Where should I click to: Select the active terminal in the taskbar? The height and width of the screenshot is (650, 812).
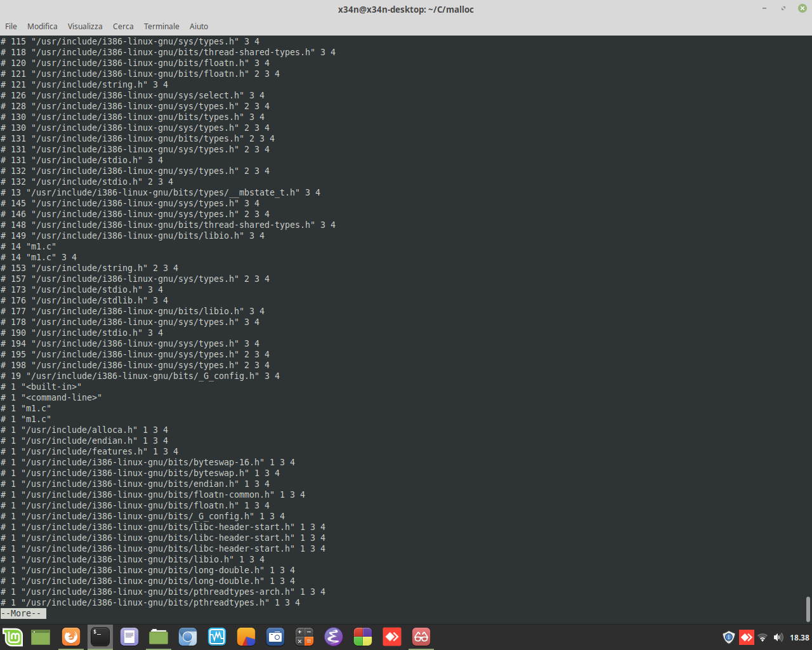(100, 637)
